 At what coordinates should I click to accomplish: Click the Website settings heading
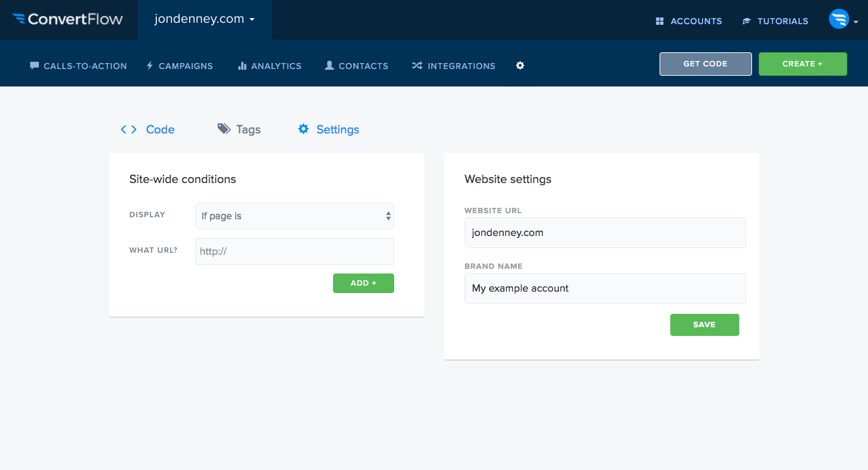point(508,179)
